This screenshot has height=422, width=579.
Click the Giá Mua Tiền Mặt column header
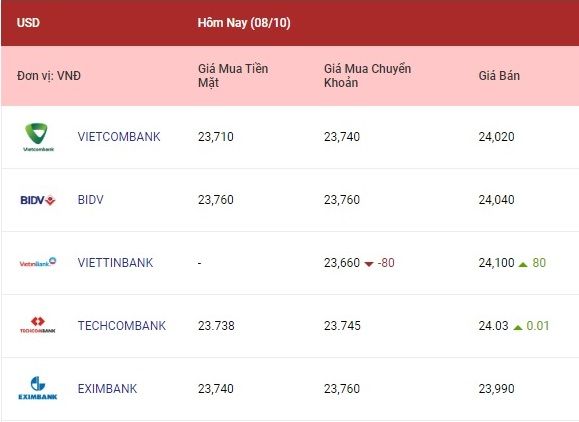[233, 76]
